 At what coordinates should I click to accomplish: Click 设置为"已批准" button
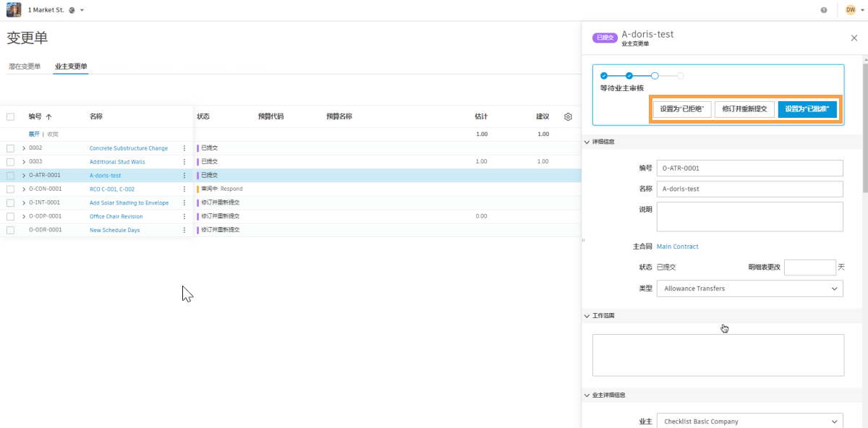click(x=807, y=109)
